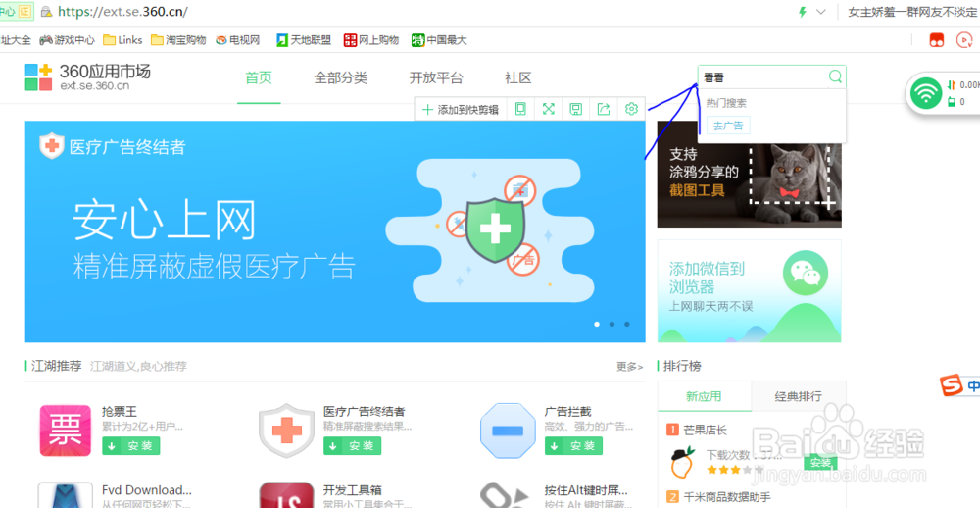This screenshot has width=980, height=508.
Task: Click the search magnifier icon
Action: (835, 76)
